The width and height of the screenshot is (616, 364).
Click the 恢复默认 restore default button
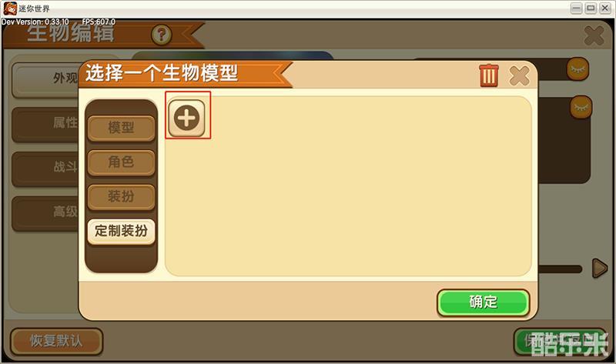[56, 341]
